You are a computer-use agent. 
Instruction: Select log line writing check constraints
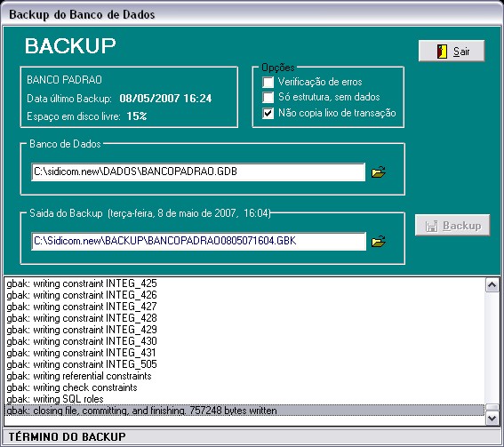[244, 387]
